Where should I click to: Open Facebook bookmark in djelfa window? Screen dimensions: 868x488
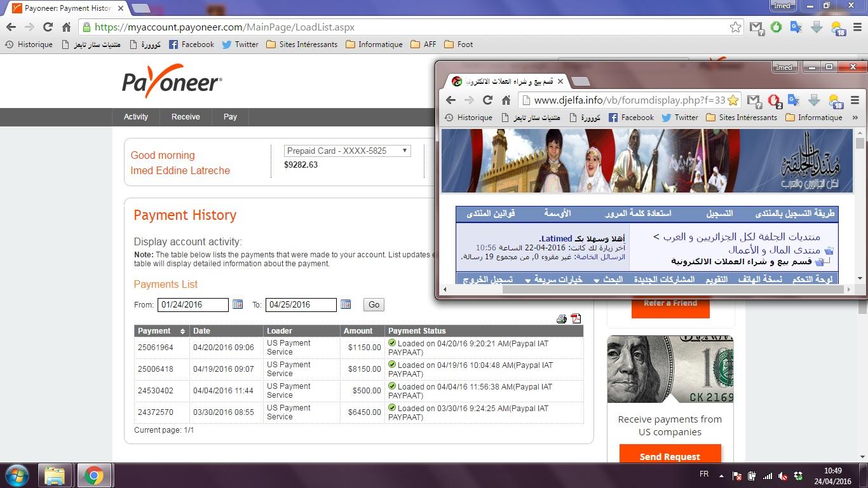[x=631, y=118]
